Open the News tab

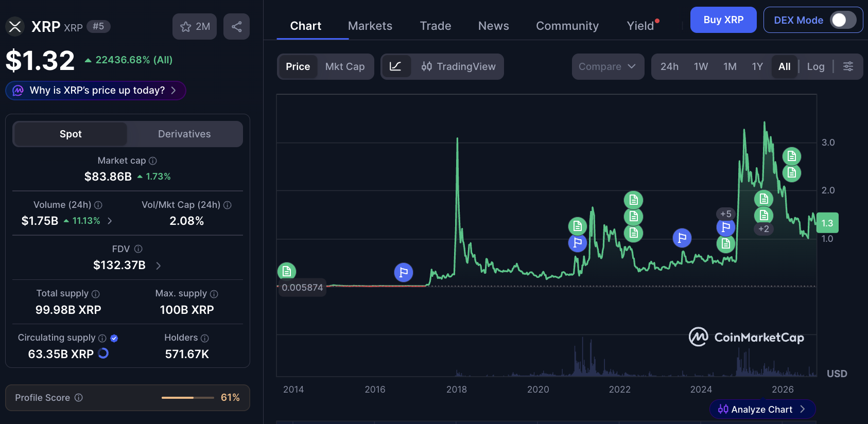point(494,26)
